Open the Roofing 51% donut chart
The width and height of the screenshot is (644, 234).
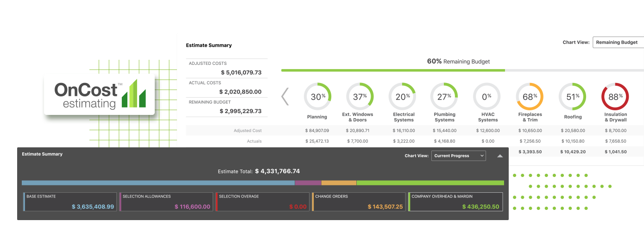572,97
